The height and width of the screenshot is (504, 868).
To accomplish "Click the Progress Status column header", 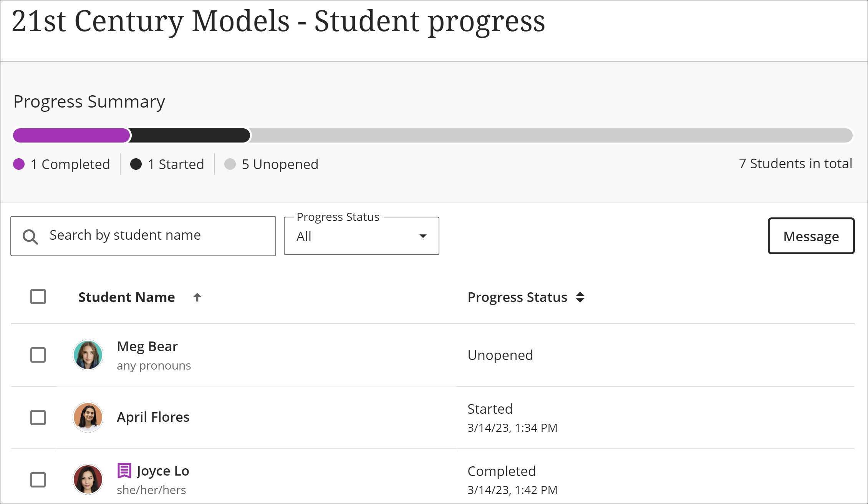I will (x=517, y=297).
